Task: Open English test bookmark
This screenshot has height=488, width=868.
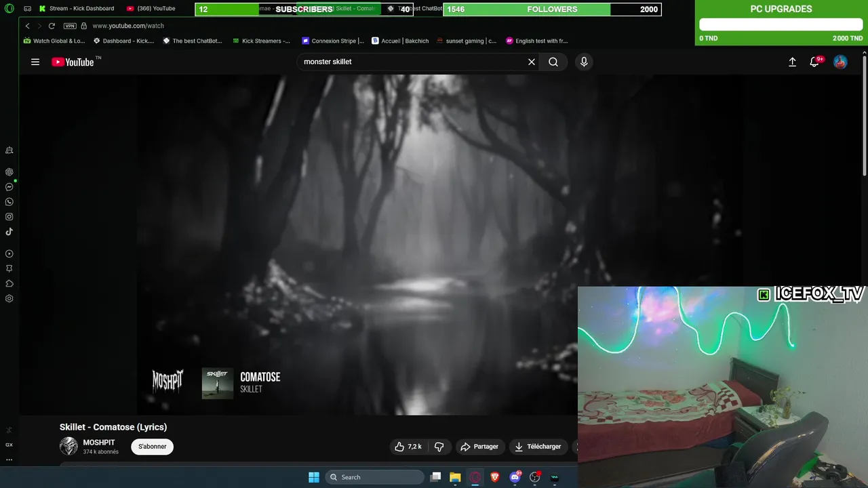Action: click(x=536, y=41)
